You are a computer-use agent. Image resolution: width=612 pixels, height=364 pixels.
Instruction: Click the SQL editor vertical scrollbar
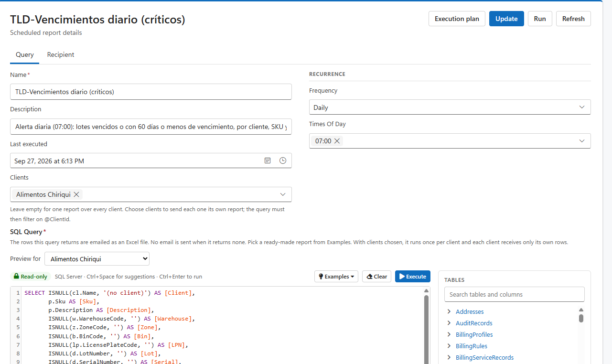[x=427, y=330]
